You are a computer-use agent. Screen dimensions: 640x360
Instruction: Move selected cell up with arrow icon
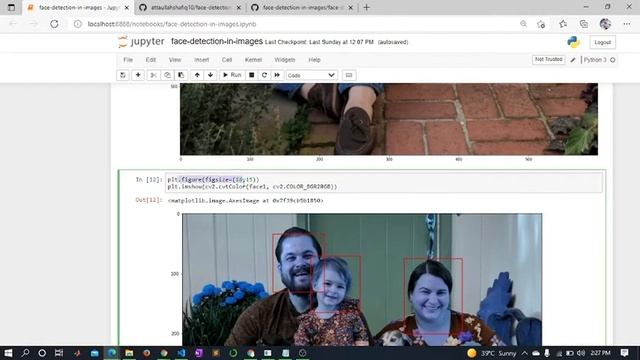(x=197, y=75)
